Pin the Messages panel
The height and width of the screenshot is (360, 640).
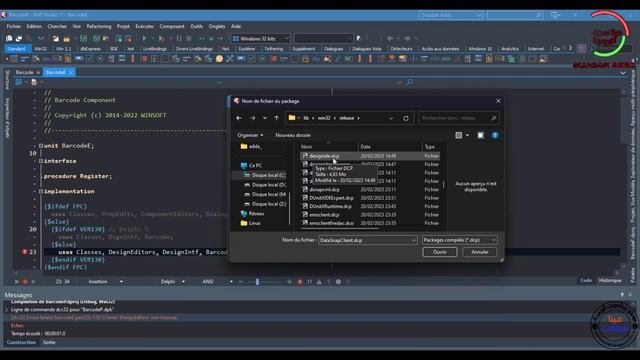622,294
